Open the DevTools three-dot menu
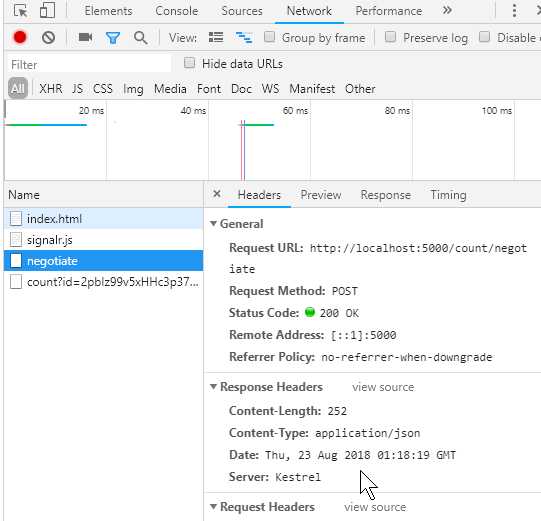The width and height of the screenshot is (541, 521). (514, 11)
